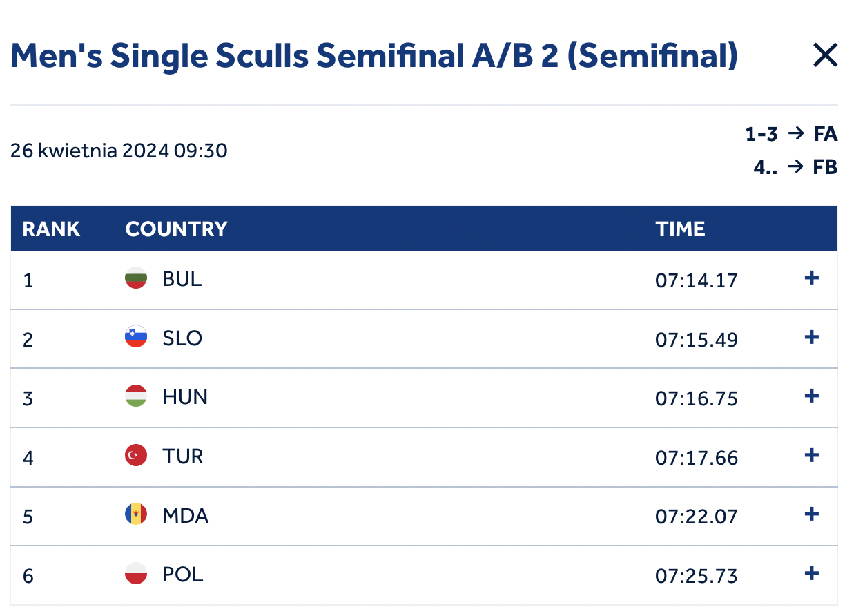Expand the SLO row with plus icon

pyautogui.click(x=812, y=338)
